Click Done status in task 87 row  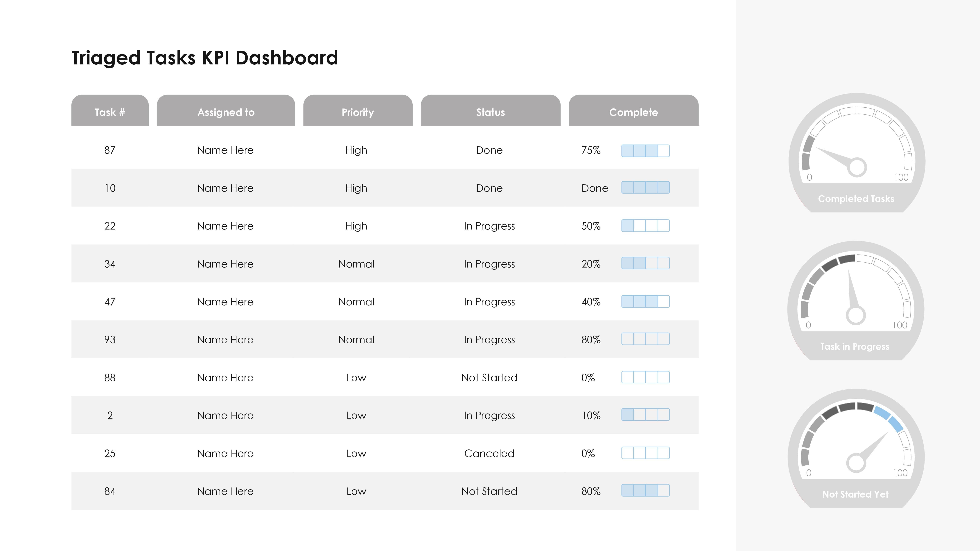click(x=489, y=150)
